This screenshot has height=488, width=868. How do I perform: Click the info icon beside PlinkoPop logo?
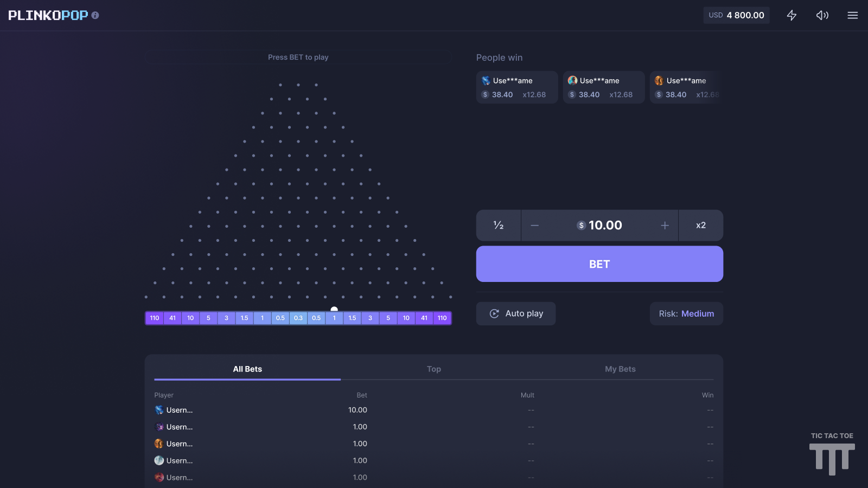click(95, 15)
